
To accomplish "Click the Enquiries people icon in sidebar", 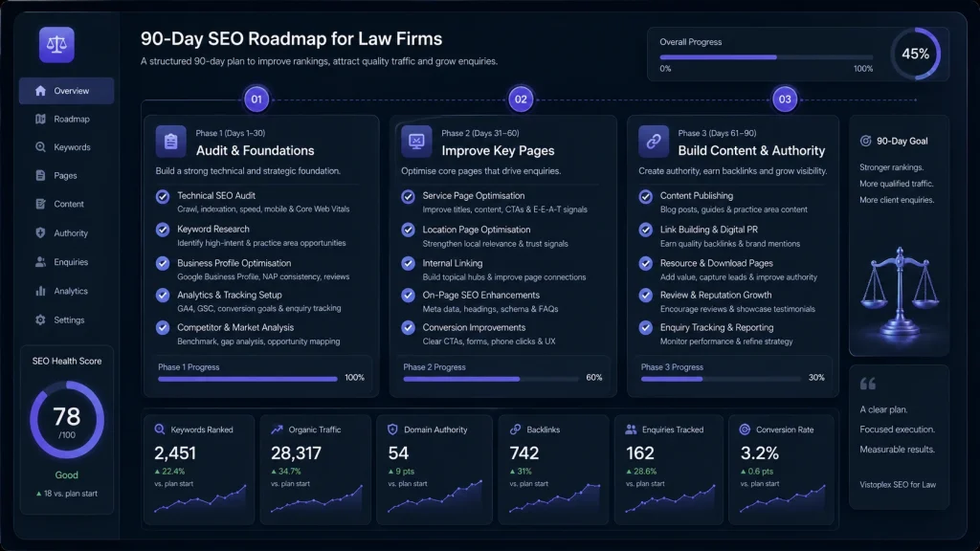I will coord(40,262).
